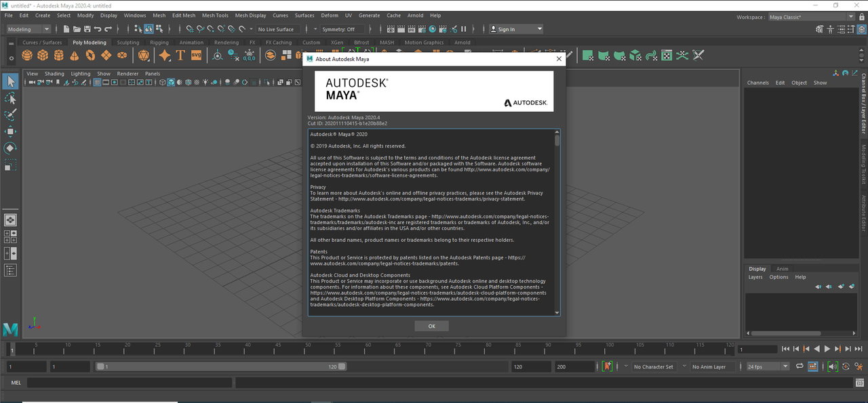
Task: Open the Channels menu in Channel Box
Action: (x=758, y=83)
